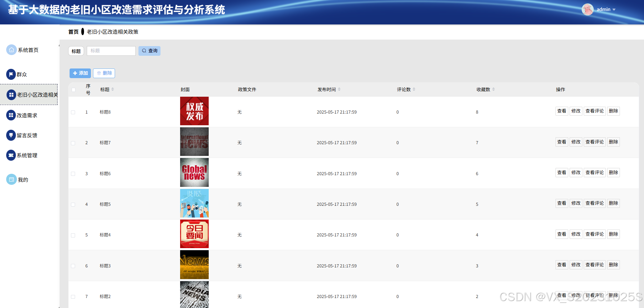
Task: Click the 标题2 title cell
Action: (105, 297)
